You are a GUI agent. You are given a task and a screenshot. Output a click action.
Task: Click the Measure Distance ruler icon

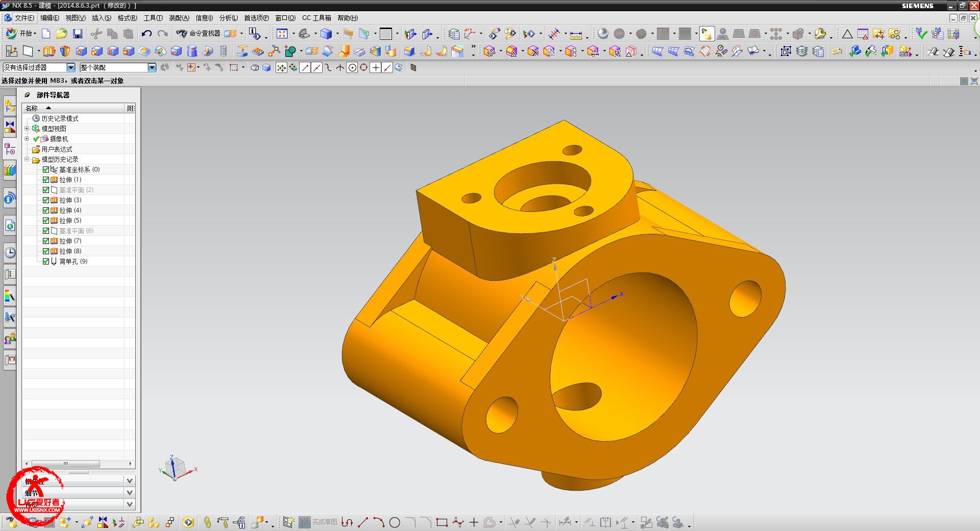coord(576,34)
